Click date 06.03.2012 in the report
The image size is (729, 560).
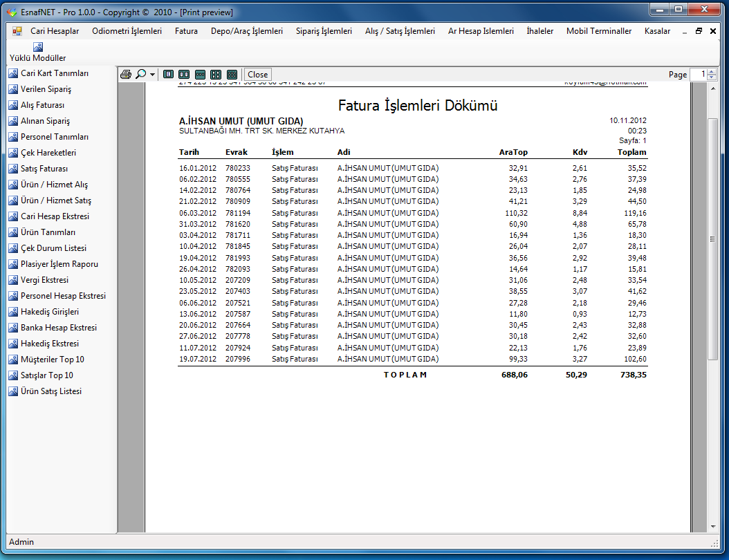click(x=198, y=213)
